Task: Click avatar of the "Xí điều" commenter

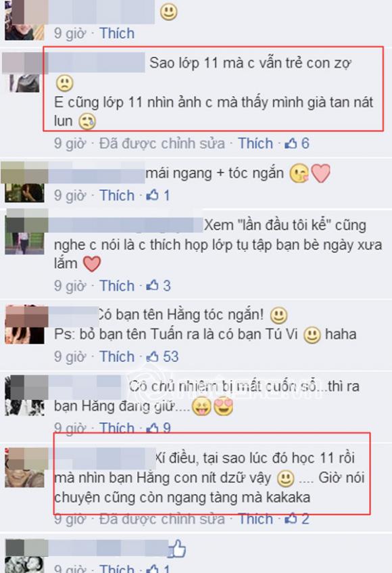Action: tap(24, 467)
